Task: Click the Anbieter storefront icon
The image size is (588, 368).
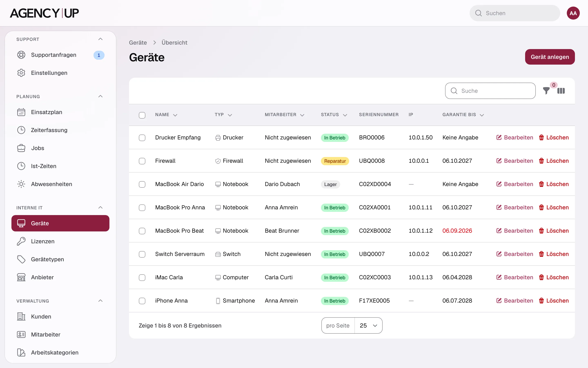Action: click(x=21, y=277)
